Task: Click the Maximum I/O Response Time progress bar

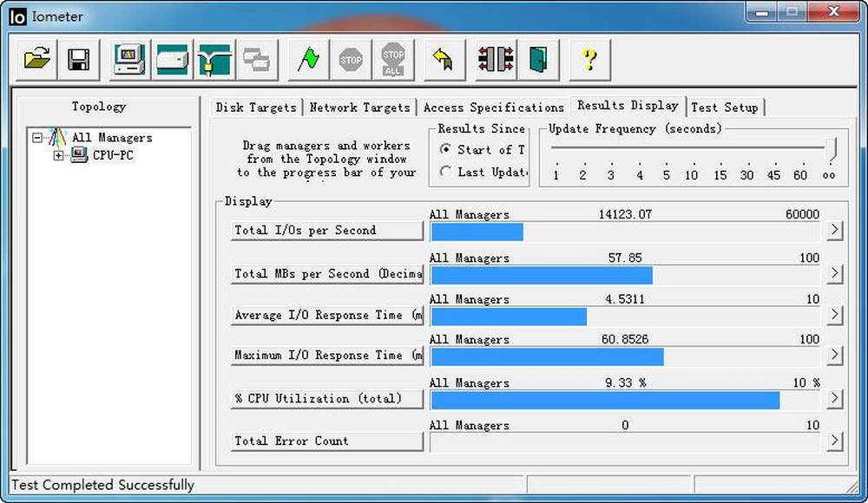Action: pos(625,356)
